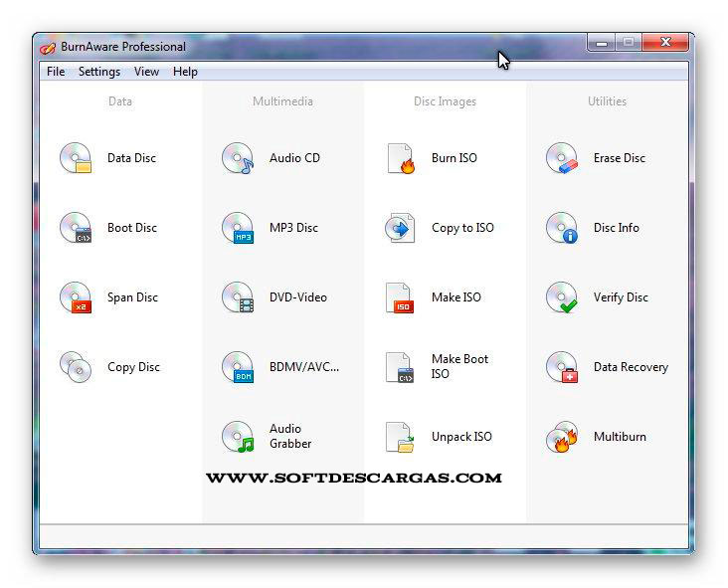Select the Span Disc label
The height and width of the screenshot is (588, 728).
coord(133,297)
